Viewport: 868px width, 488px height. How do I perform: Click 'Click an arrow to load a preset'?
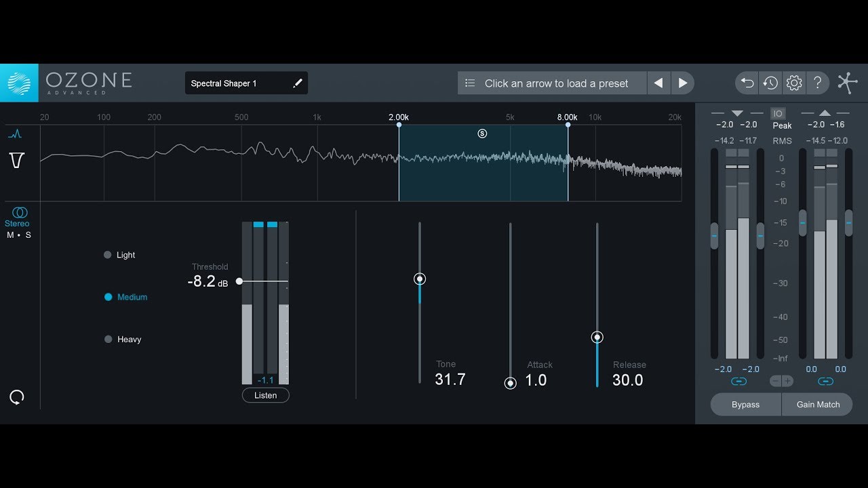(x=556, y=83)
